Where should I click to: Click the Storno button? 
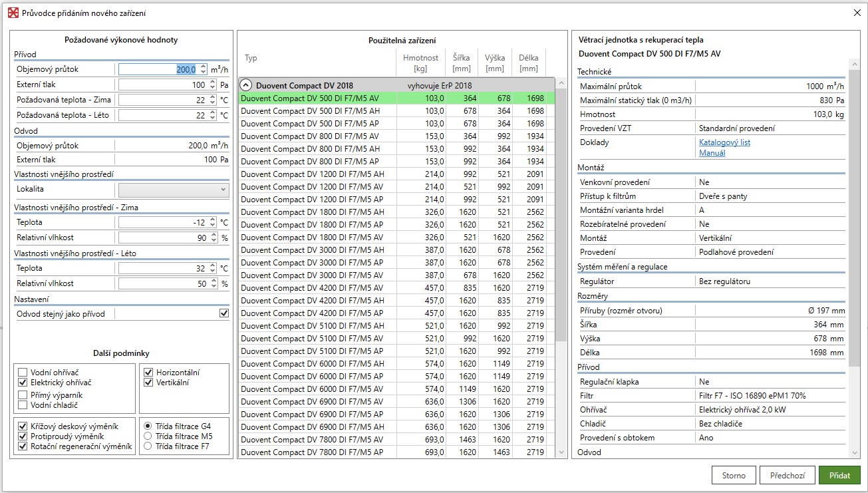734,476
